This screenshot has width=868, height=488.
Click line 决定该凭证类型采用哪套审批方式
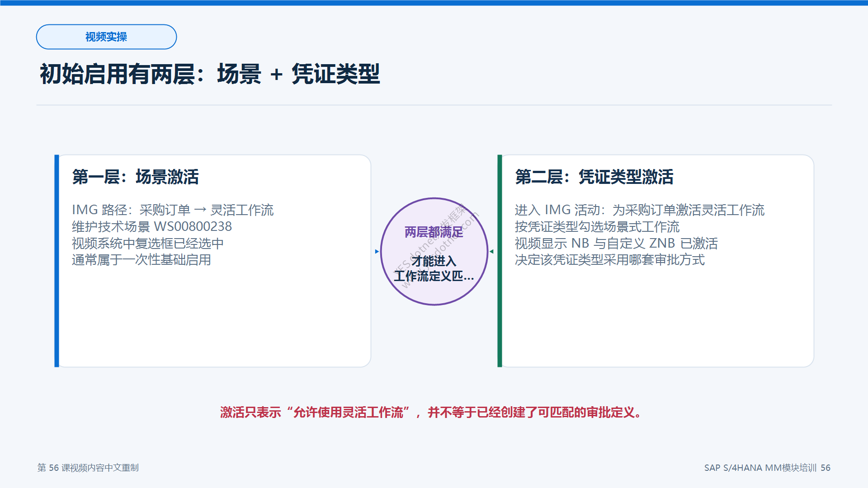click(x=610, y=260)
